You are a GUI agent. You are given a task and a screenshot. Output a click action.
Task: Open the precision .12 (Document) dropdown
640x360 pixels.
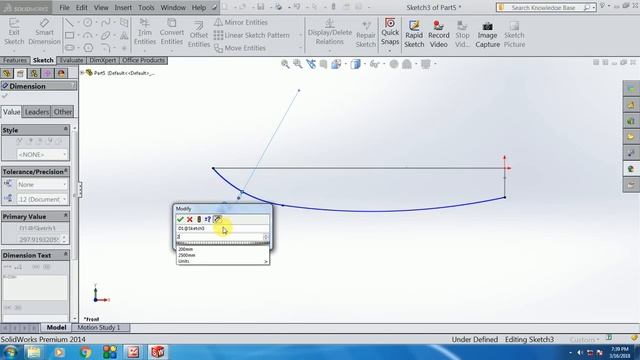point(42,199)
